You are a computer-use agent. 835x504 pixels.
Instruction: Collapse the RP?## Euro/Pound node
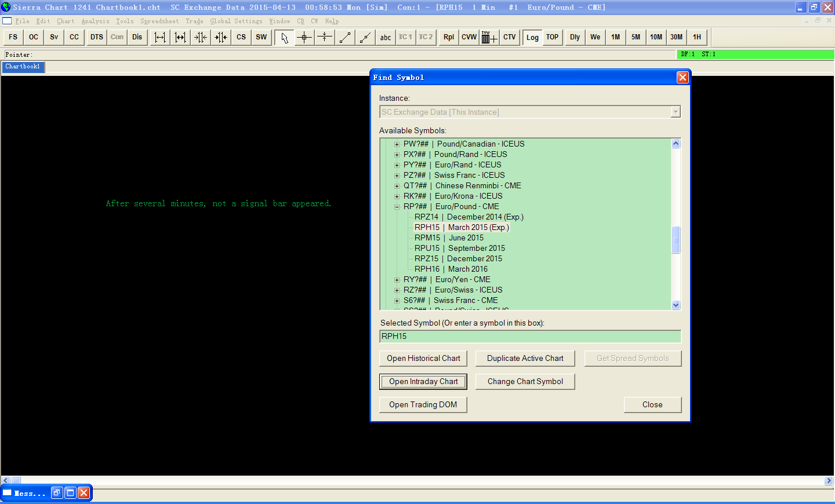point(397,207)
